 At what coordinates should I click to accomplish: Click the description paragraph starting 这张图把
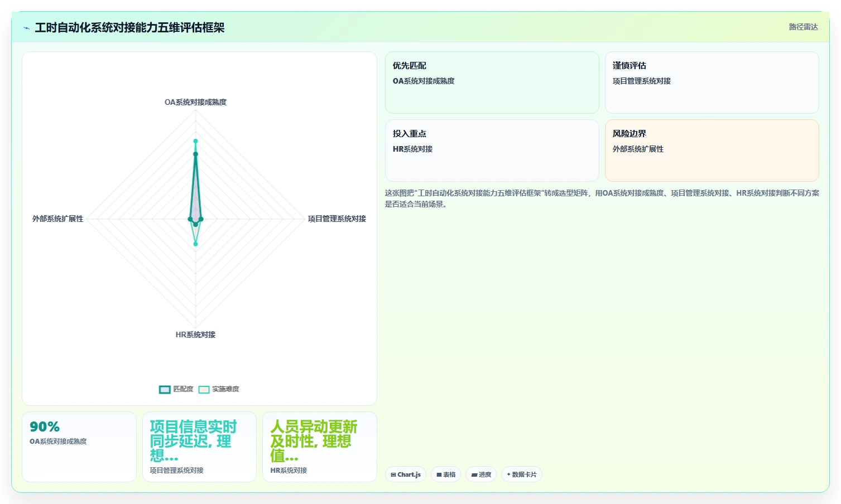[602, 198]
